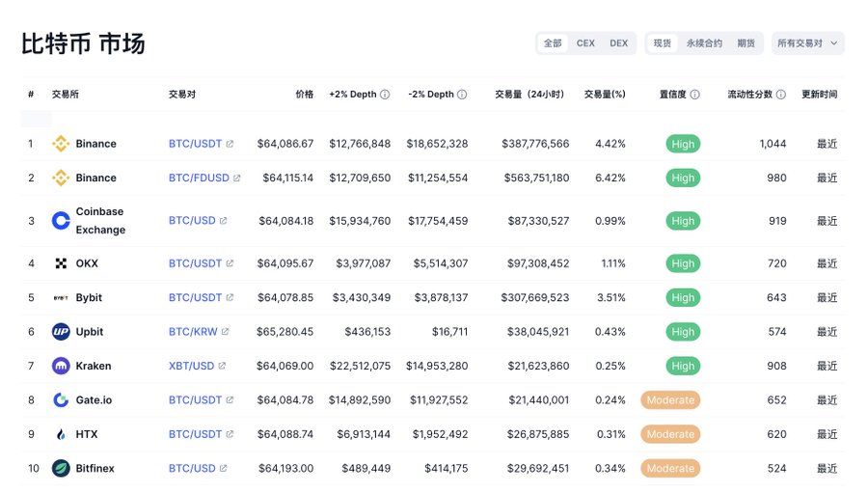Click the info icon next to 置信度
868x494 pixels.
694,95
